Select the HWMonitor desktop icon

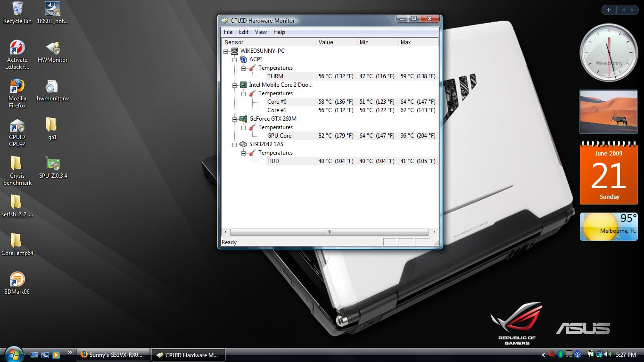tap(52, 52)
